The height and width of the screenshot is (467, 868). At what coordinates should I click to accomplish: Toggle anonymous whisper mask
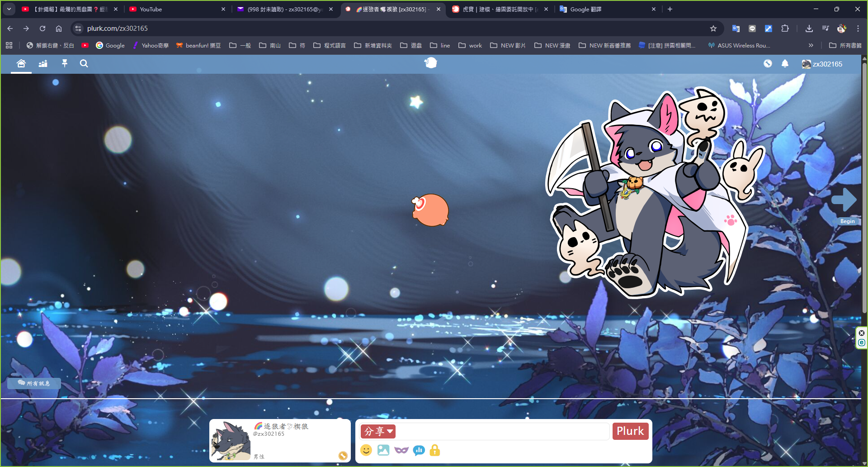(x=401, y=450)
